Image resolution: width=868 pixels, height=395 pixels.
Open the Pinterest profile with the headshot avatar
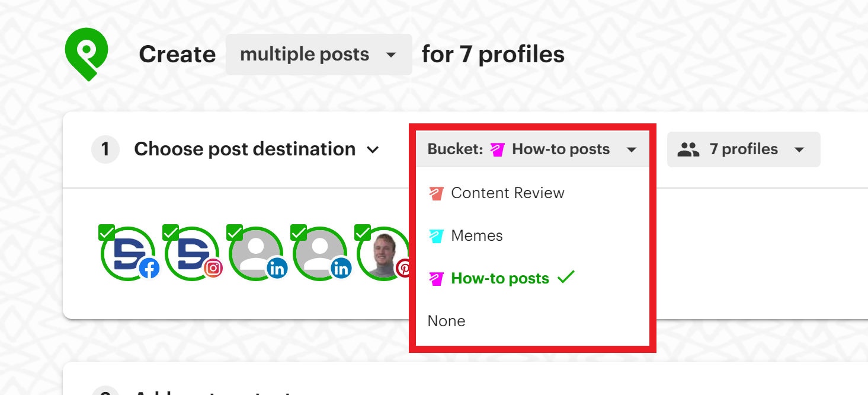[384, 252]
